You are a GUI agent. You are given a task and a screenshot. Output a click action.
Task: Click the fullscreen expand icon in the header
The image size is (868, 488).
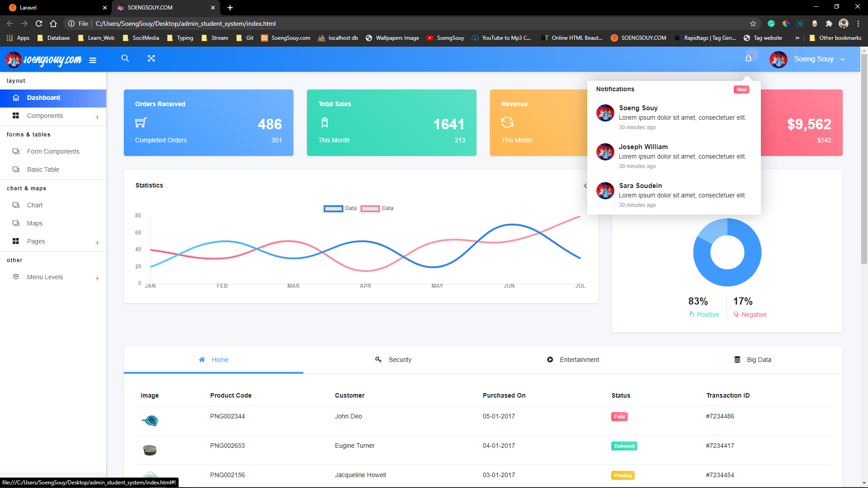(x=151, y=59)
